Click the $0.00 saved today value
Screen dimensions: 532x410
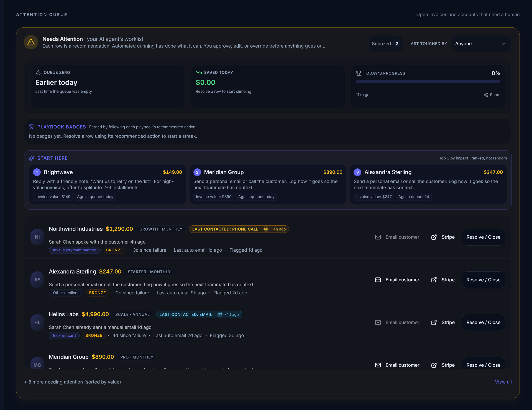[206, 82]
